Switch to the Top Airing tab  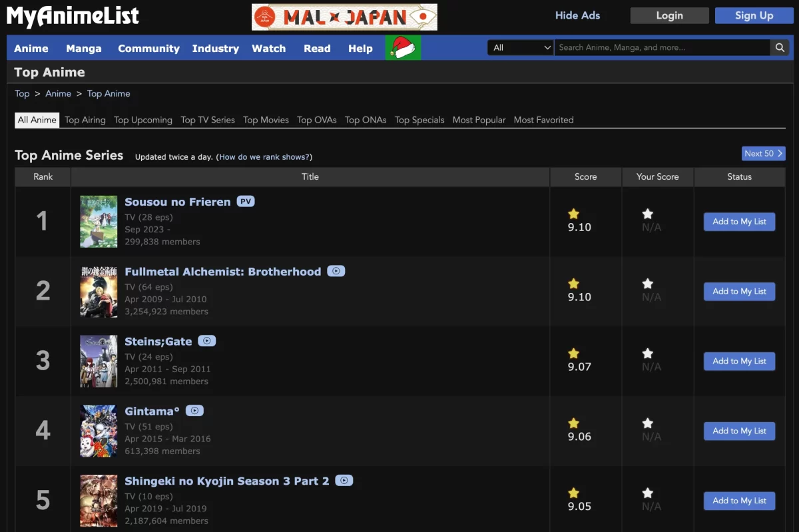pos(85,120)
